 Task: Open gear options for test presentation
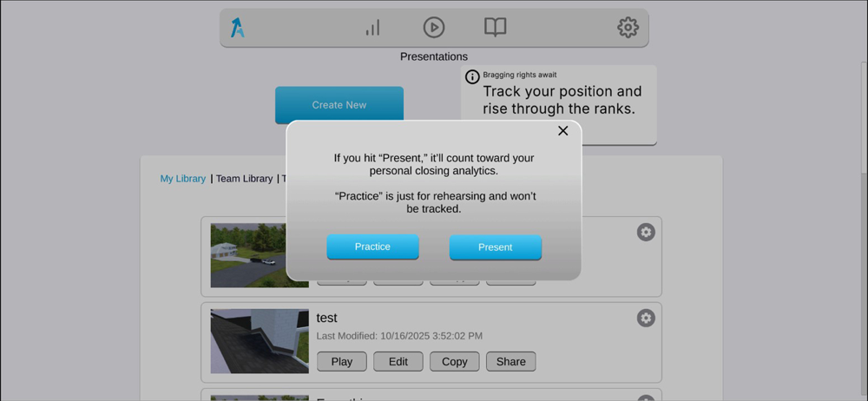[646, 318]
